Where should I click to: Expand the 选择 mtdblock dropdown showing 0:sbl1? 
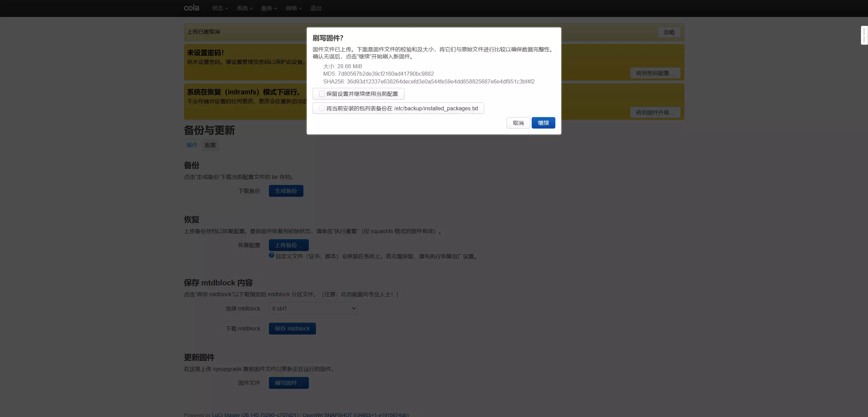313,308
